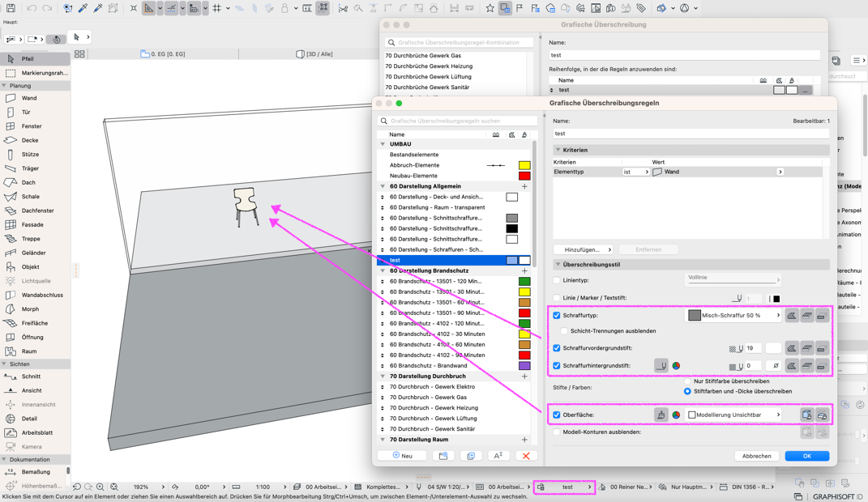
Task: Switch to the 3D / Alle tab
Action: click(314, 54)
